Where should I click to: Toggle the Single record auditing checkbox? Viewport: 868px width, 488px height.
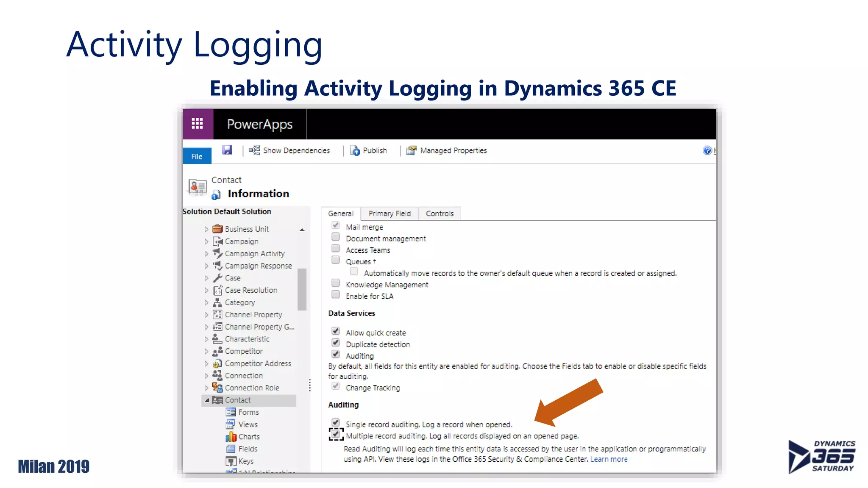336,422
